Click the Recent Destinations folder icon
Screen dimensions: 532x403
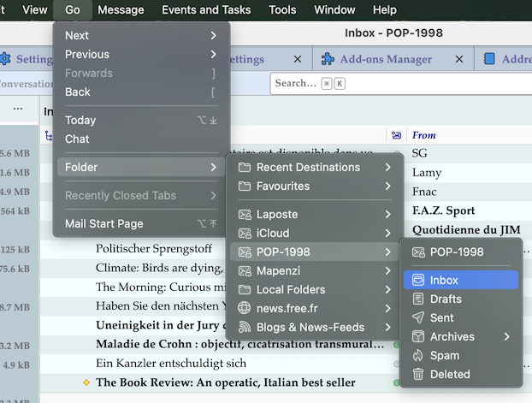coord(245,168)
